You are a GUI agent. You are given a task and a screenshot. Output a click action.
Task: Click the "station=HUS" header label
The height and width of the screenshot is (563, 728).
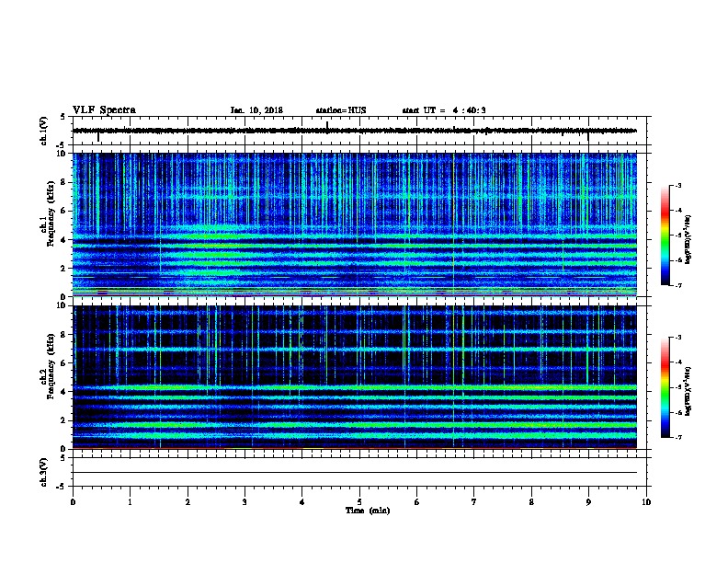(x=341, y=110)
